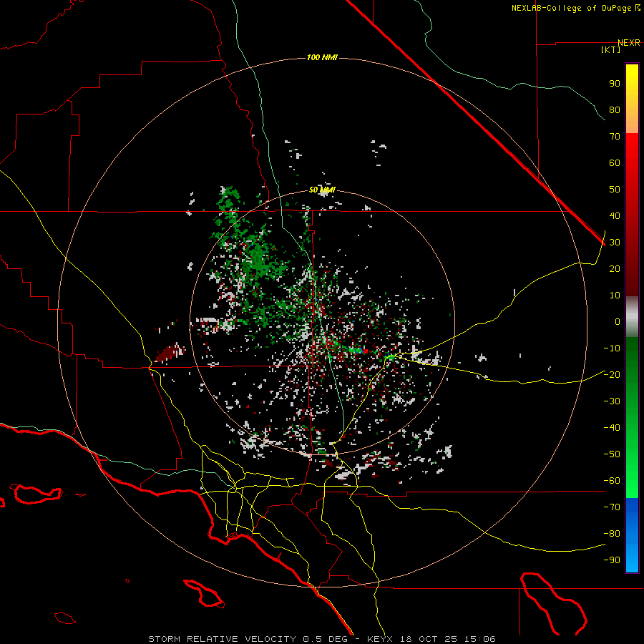The image size is (644, 644).
Task: Click the -80 scale value
Action: coord(612,534)
